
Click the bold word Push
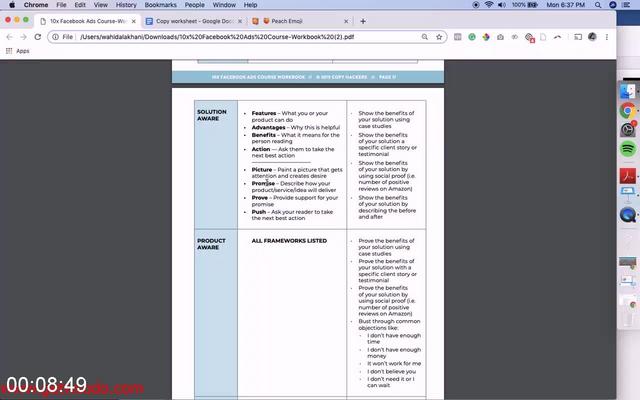click(259, 212)
